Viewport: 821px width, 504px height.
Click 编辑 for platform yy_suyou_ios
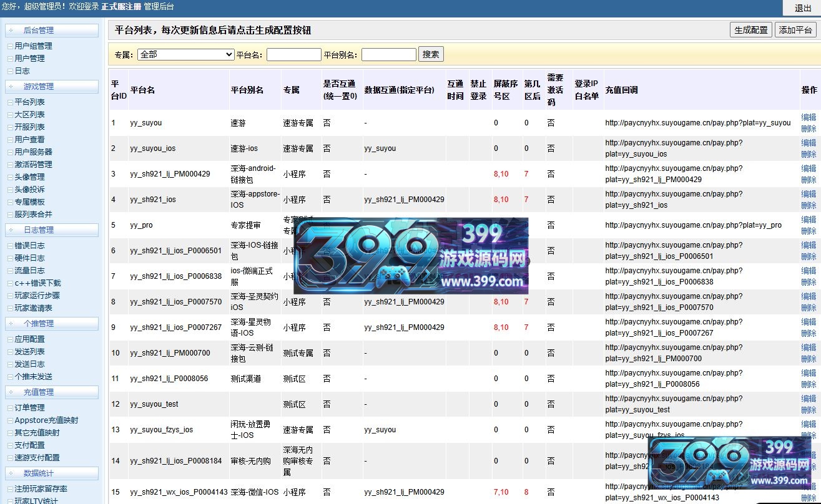pyautogui.click(x=809, y=143)
